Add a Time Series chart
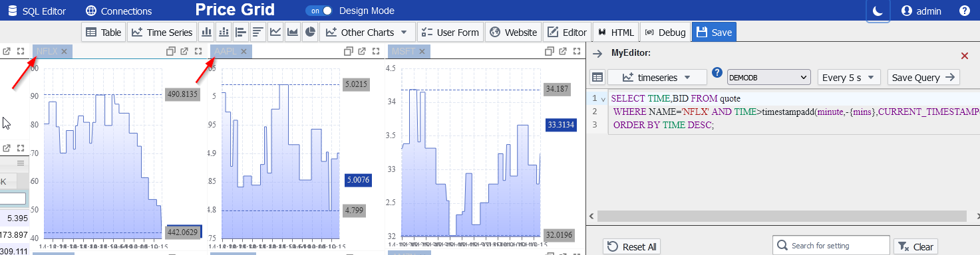This screenshot has height=255, width=980. 162,32
